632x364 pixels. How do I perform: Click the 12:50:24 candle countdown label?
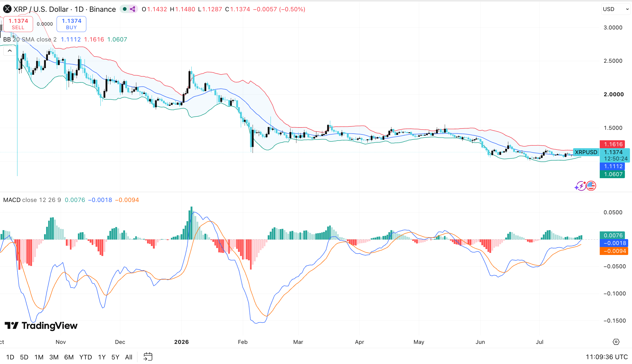click(616, 158)
